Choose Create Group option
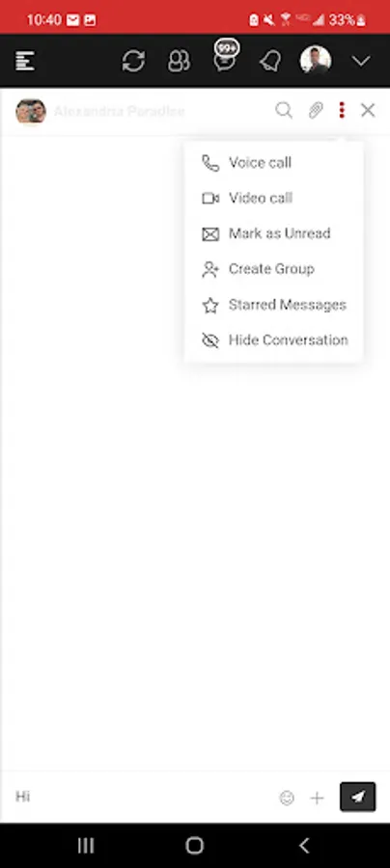 pyautogui.click(x=273, y=269)
